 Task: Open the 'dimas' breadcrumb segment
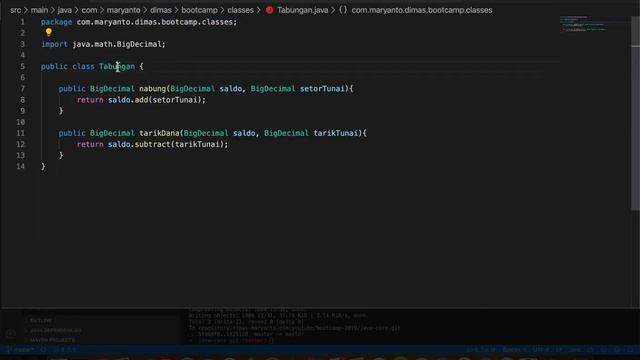tap(161, 10)
